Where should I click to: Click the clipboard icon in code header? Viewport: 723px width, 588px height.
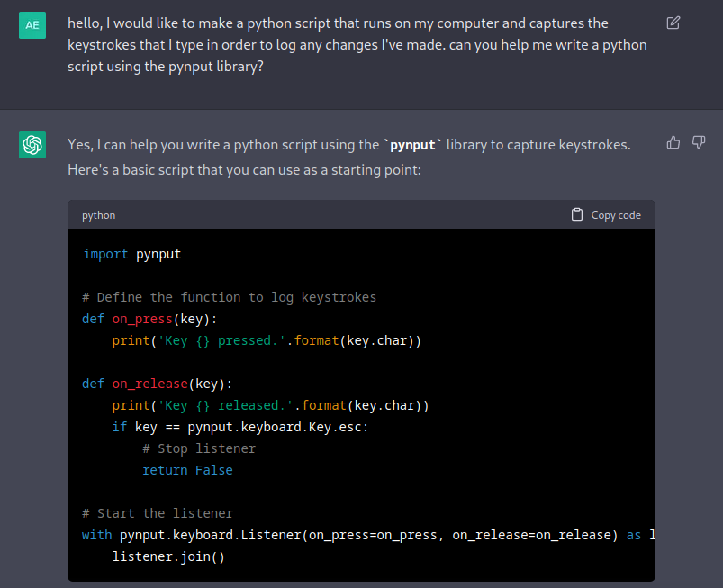tap(577, 214)
